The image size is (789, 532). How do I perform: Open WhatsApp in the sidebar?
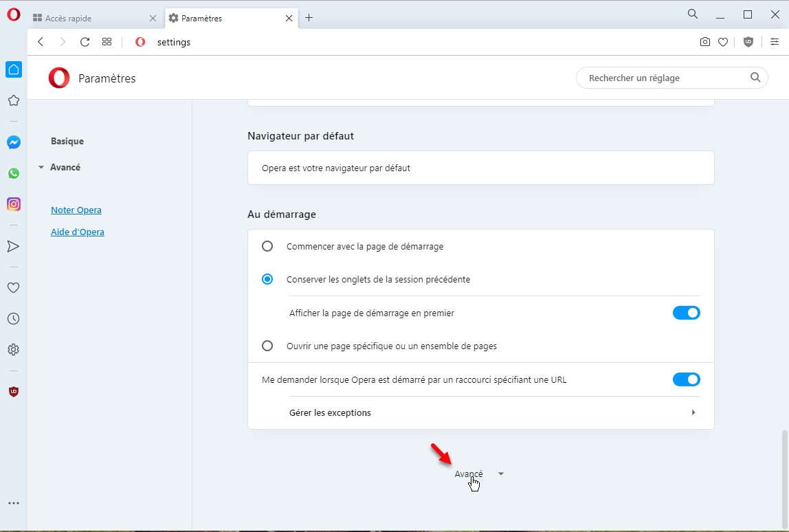tap(14, 173)
